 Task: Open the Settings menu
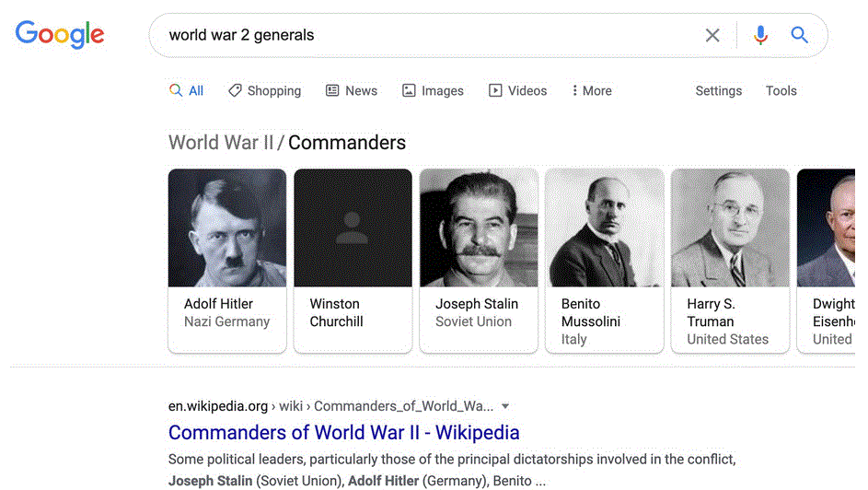point(718,91)
